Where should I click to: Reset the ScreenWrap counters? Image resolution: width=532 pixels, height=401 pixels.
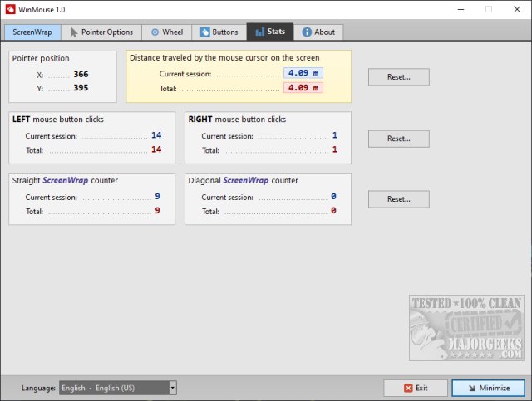point(399,199)
